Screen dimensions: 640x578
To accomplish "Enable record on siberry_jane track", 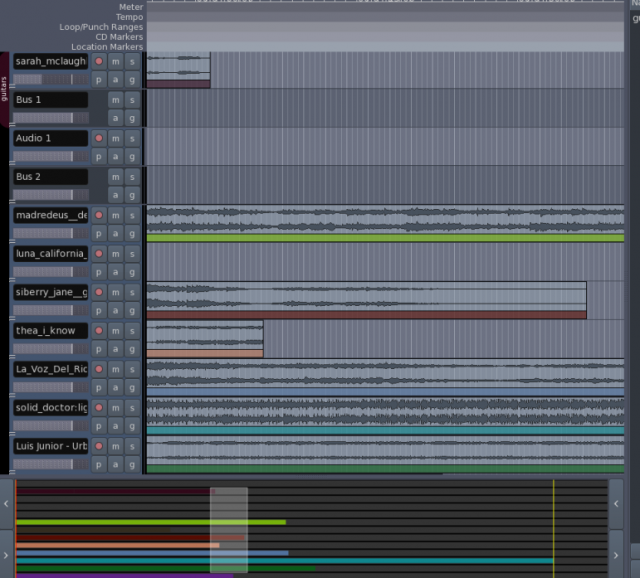I will pyautogui.click(x=99, y=292).
